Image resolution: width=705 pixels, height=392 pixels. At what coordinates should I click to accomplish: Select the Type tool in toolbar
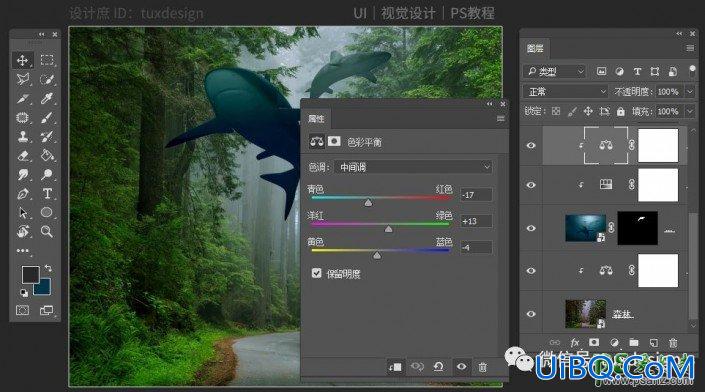point(47,194)
